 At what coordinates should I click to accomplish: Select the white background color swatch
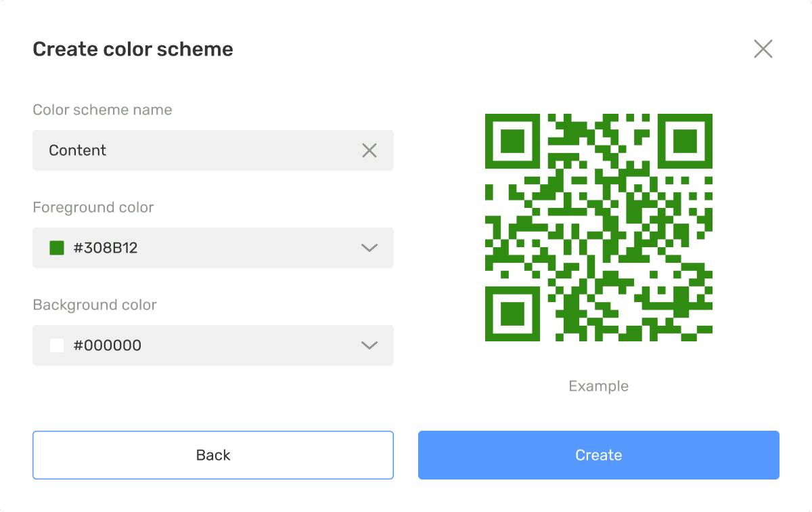tap(57, 345)
